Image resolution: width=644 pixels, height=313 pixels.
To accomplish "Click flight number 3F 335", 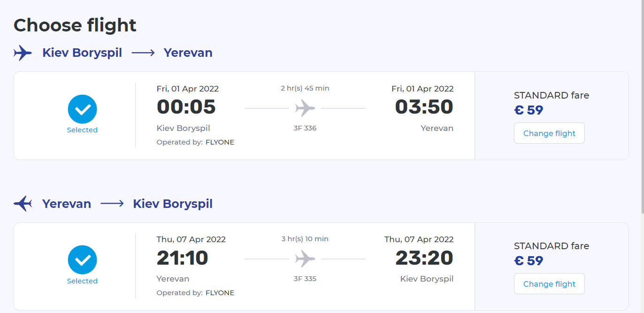I will coord(305,279).
